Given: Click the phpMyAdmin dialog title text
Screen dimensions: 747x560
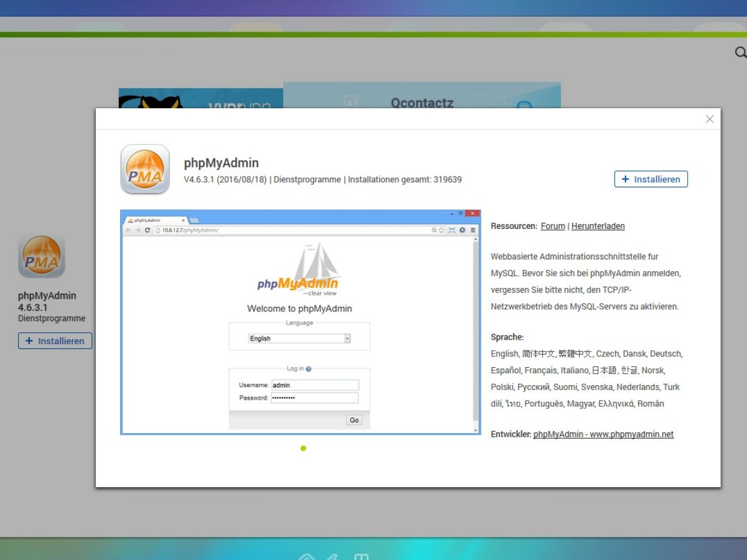Looking at the screenshot, I should tap(221, 163).
